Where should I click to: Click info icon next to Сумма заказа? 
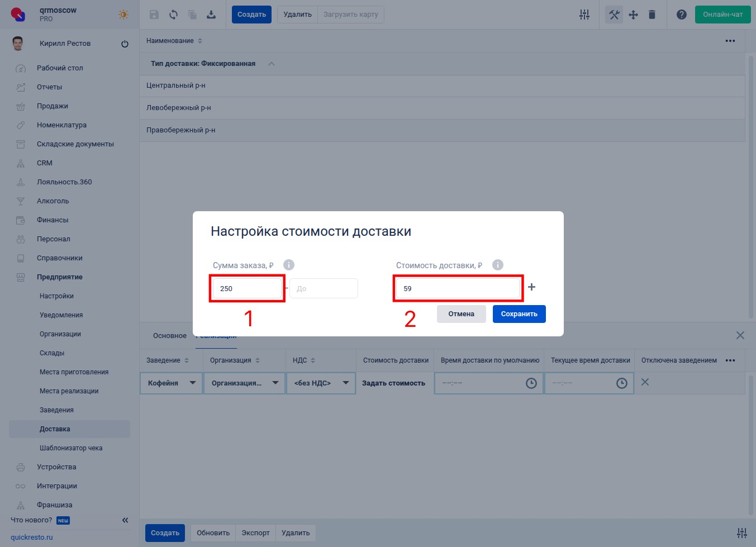tap(289, 265)
